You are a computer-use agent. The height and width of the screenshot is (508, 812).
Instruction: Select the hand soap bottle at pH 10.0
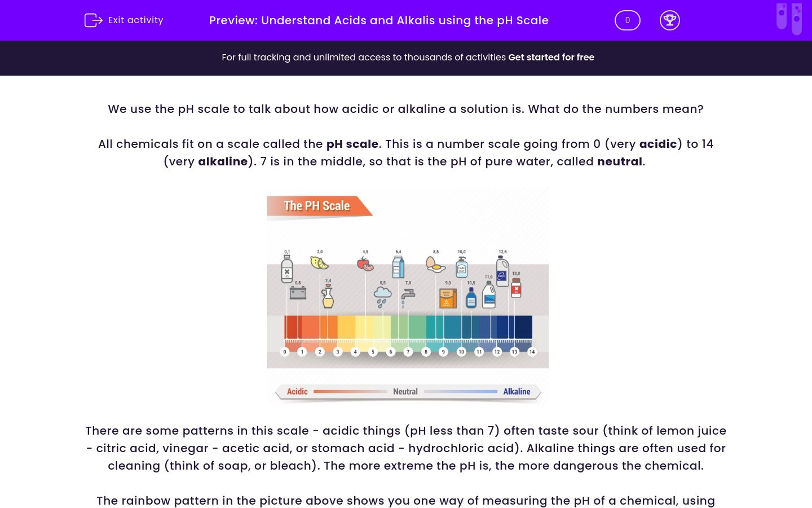click(x=461, y=269)
